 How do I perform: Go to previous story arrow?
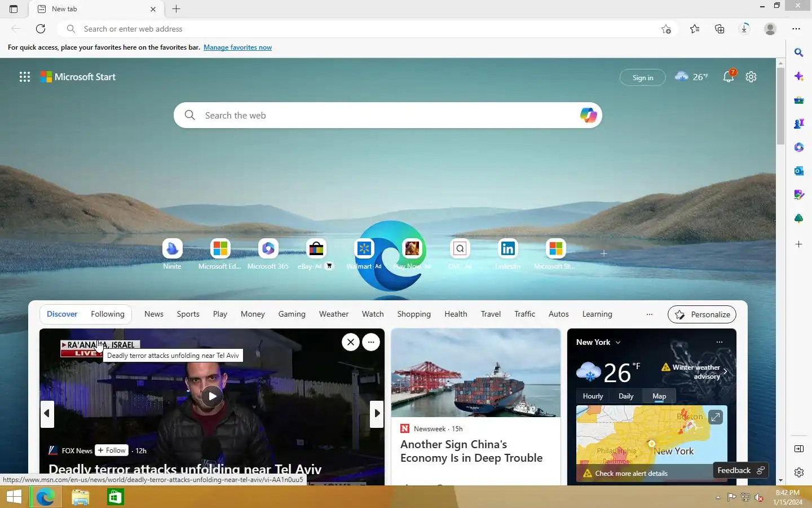[x=47, y=413]
